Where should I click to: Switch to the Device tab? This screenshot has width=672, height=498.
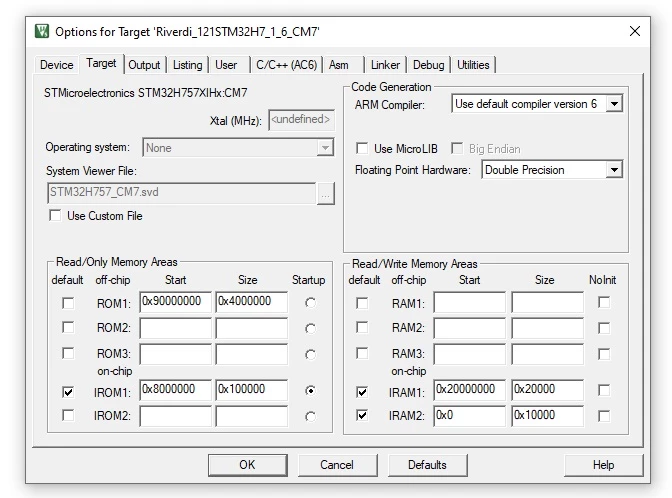(57, 65)
